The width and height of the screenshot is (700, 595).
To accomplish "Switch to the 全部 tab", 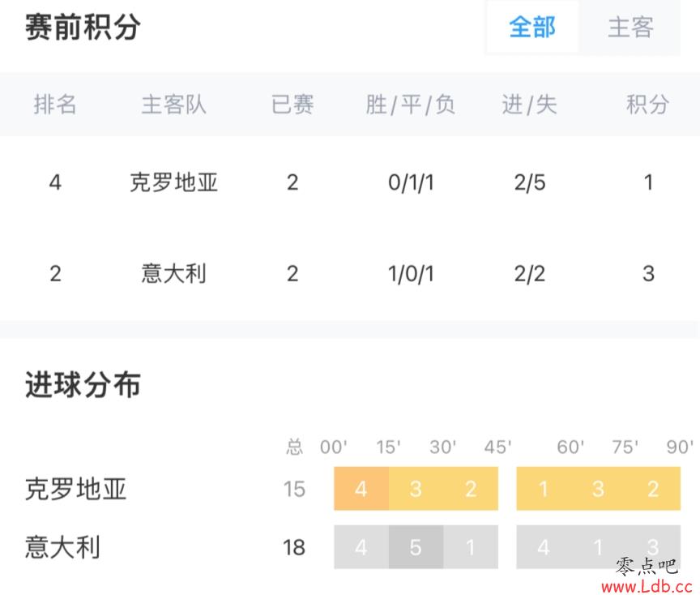I will (x=532, y=28).
